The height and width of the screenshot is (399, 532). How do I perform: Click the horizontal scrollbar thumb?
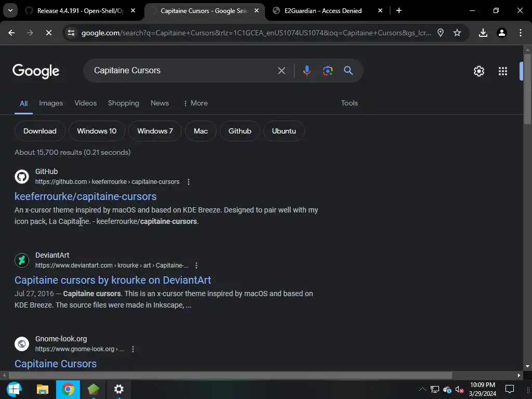click(x=230, y=375)
